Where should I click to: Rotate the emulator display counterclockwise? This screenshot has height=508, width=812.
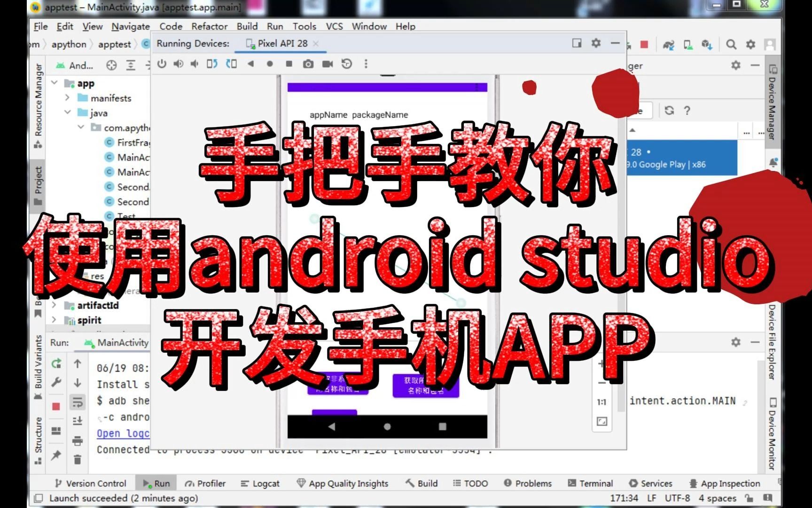click(212, 63)
